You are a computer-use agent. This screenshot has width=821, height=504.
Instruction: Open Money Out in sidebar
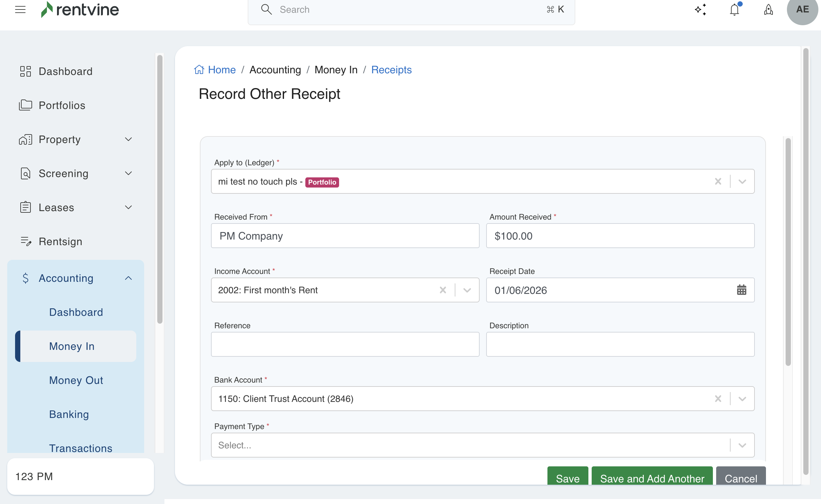coord(76,380)
